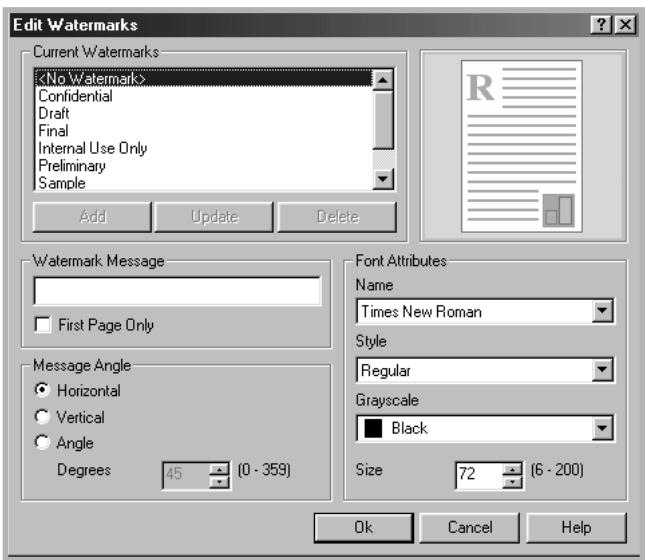Increase Degrees with the up spinner

click(x=219, y=469)
